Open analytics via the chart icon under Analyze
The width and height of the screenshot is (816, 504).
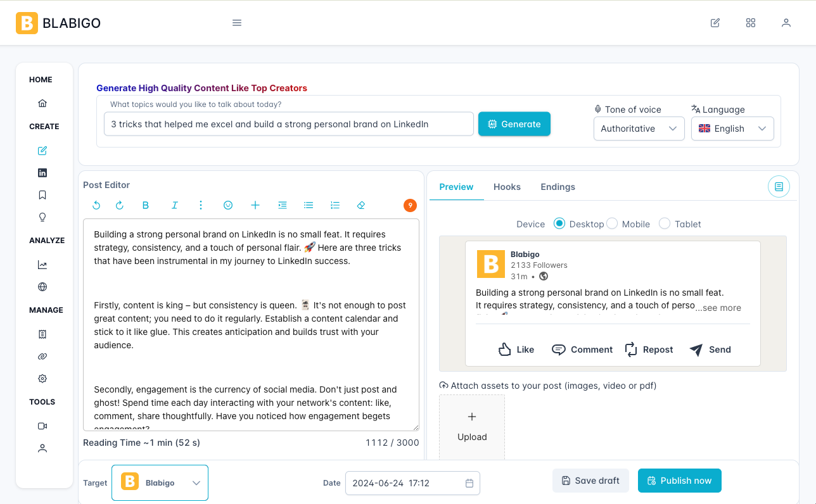(x=42, y=265)
